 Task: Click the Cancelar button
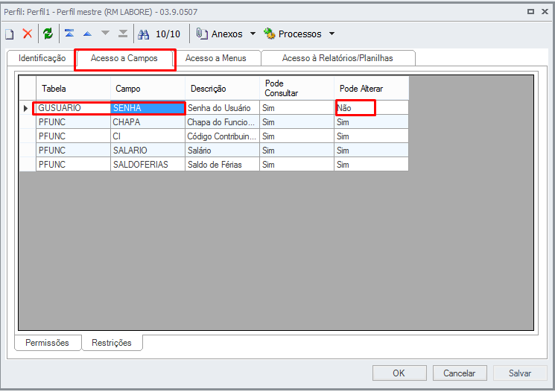click(x=459, y=373)
